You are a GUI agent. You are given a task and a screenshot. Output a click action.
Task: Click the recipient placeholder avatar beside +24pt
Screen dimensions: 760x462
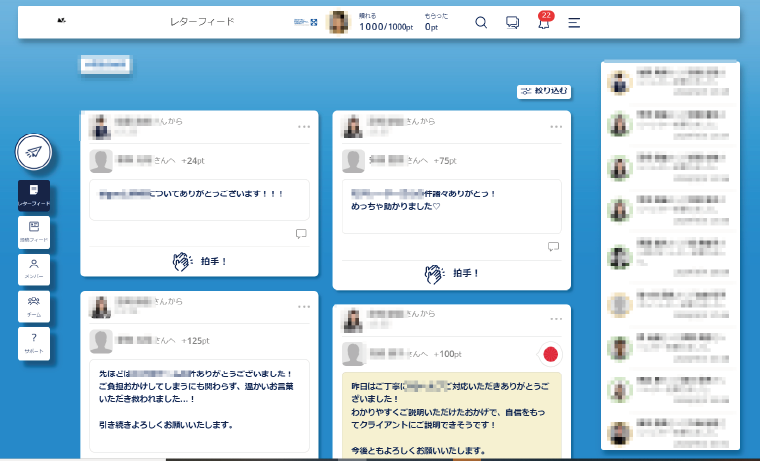(101, 161)
